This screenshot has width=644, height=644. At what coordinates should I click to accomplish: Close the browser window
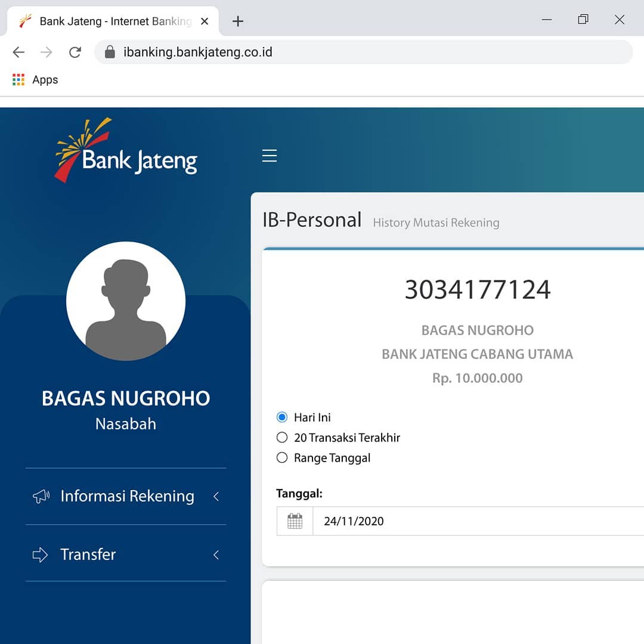(620, 20)
